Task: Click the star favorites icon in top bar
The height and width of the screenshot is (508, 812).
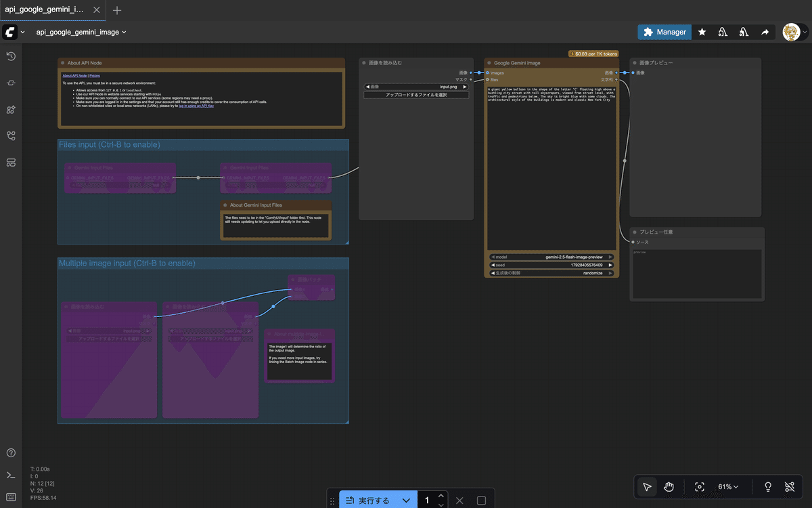Action: click(x=702, y=32)
